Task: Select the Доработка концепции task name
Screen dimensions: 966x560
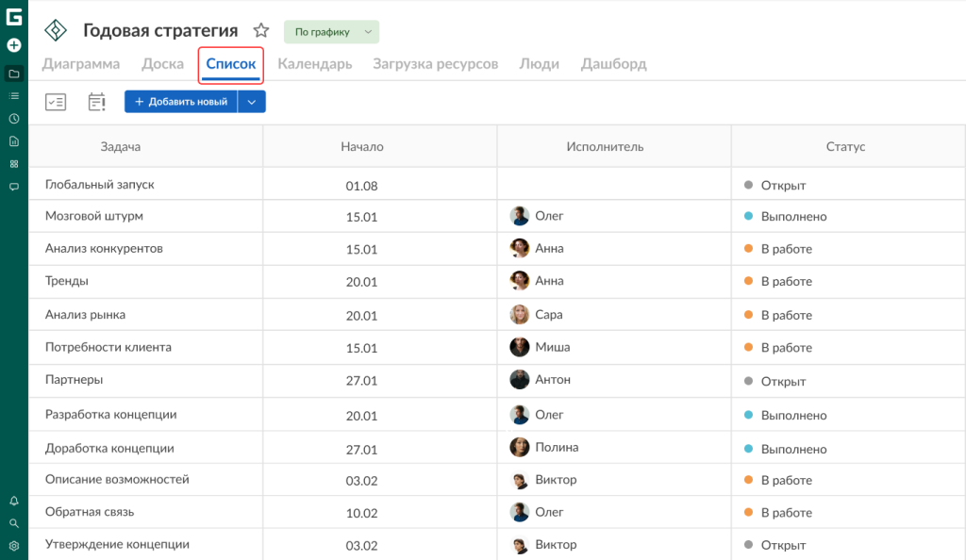Action: pyautogui.click(x=109, y=448)
